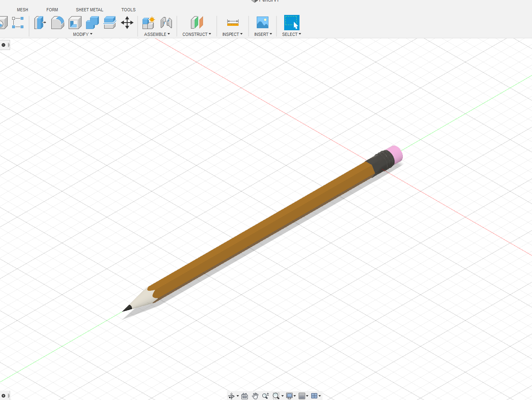Click the Zoom tool on the navigation bar
532x400 pixels.
point(265,396)
